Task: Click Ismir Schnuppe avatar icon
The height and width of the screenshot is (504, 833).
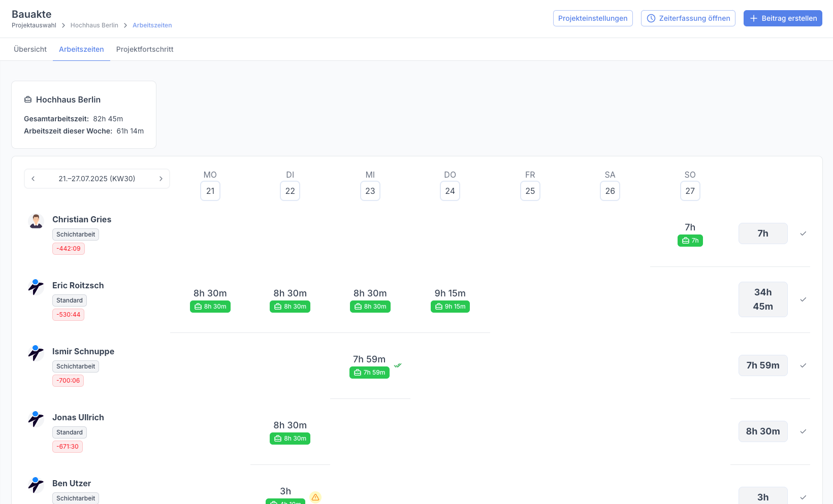Action: [x=36, y=353]
